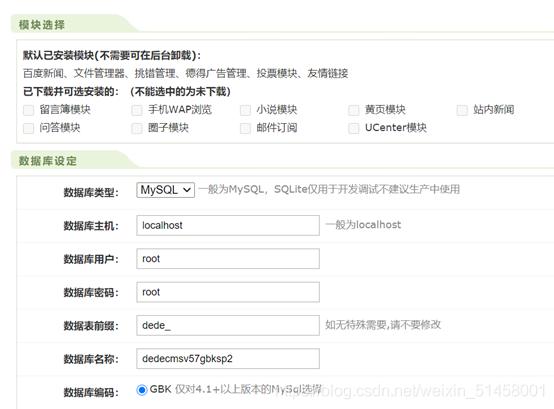Check the 站内新闻 checkbox
Image resolution: width=554 pixels, height=409 pixels.
tap(462, 111)
